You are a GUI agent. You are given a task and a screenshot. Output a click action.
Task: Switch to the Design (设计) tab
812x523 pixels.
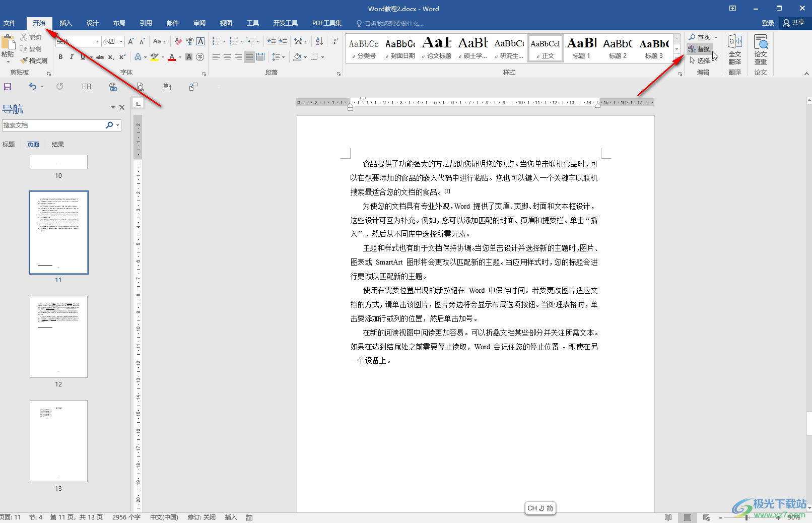click(x=93, y=23)
